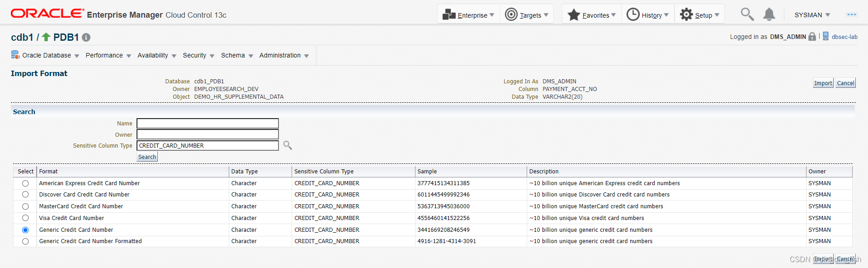
Task: Open the Administration menu
Action: (x=280, y=55)
